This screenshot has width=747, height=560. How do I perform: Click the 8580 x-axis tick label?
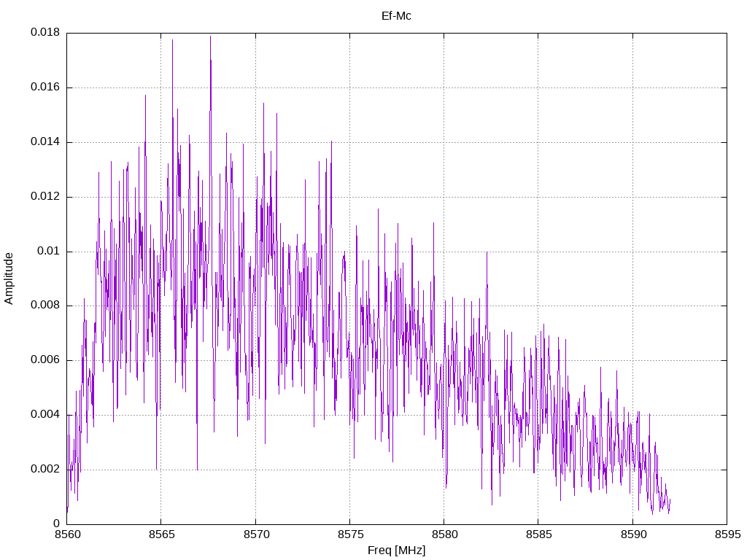click(444, 534)
